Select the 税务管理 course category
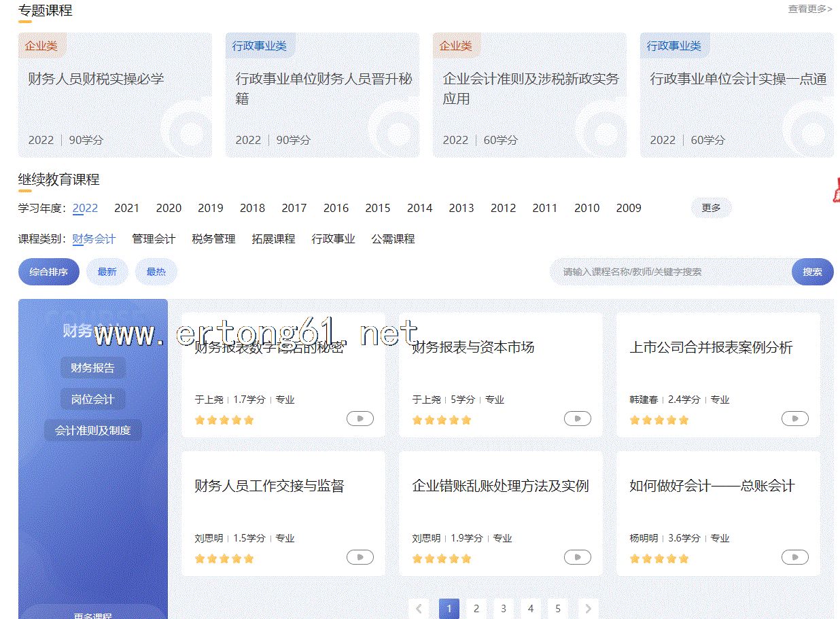Viewport: 840px width, 619px height. click(x=213, y=239)
